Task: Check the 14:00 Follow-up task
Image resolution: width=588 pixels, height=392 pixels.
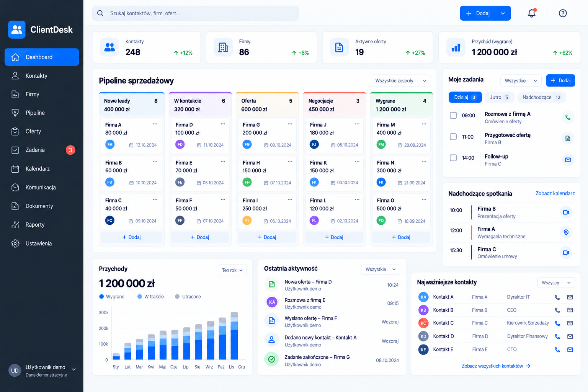Action: tap(453, 158)
